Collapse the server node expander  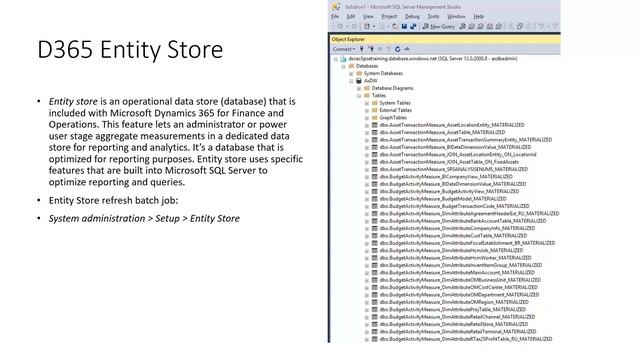tap(336, 59)
